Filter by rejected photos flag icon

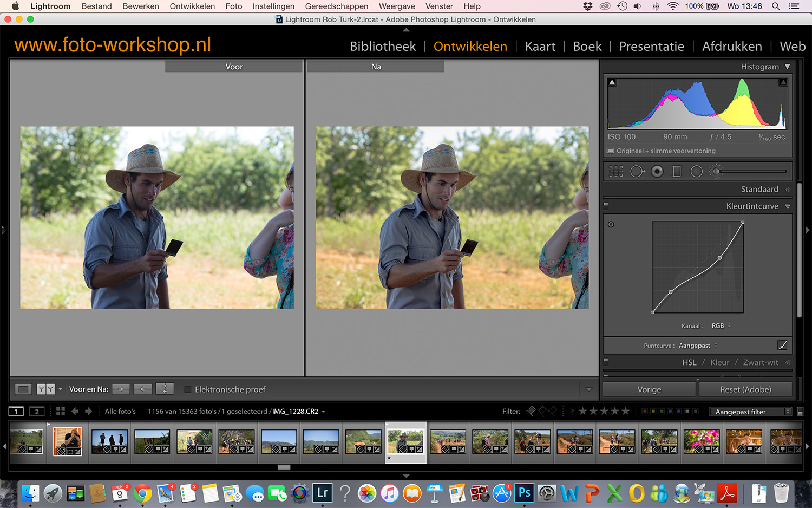[x=553, y=411]
